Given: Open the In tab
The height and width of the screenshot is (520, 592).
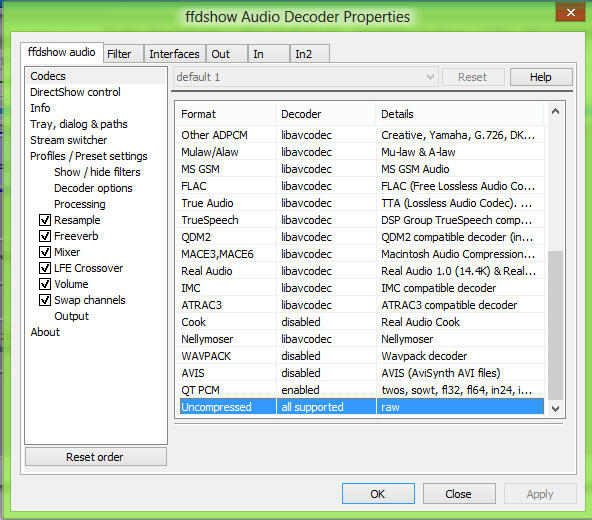Looking at the screenshot, I should [x=269, y=54].
